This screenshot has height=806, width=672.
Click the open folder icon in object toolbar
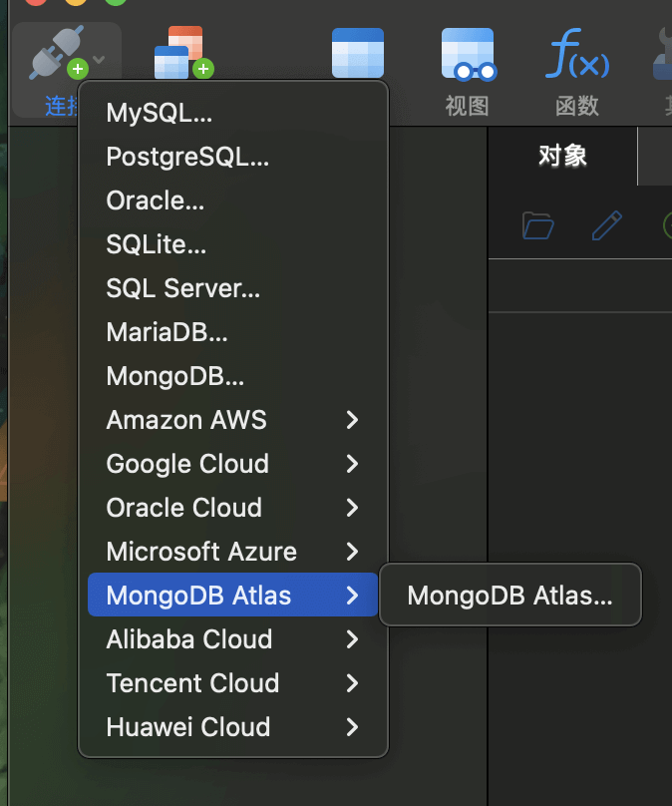538,225
